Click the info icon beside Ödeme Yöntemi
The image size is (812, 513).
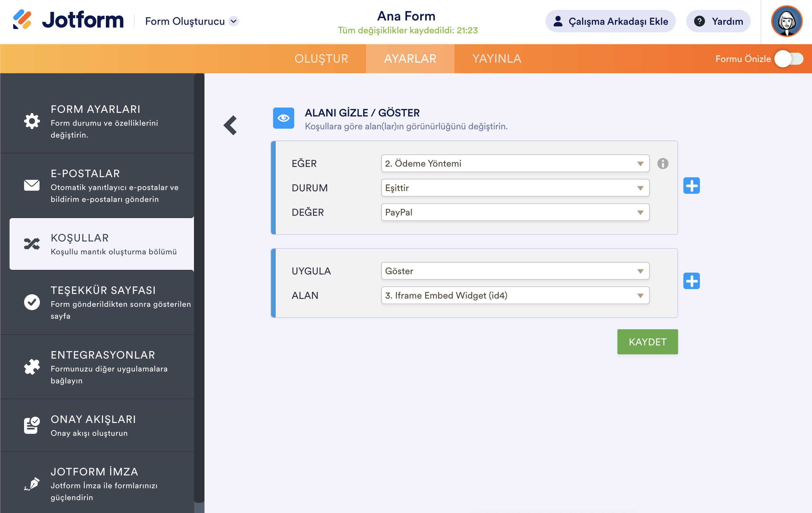pyautogui.click(x=662, y=164)
